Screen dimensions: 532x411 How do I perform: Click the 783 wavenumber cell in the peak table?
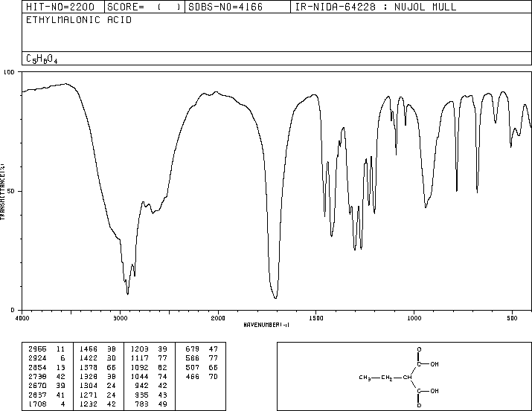142,404
